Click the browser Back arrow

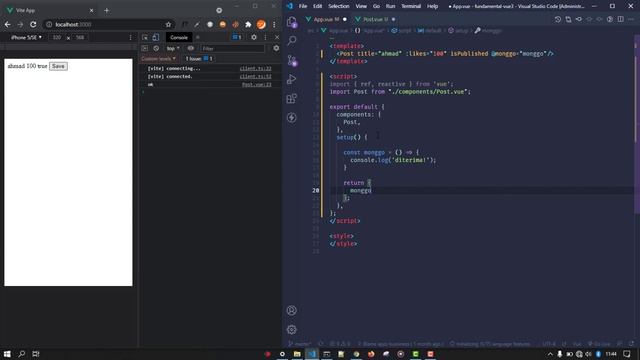(7, 24)
